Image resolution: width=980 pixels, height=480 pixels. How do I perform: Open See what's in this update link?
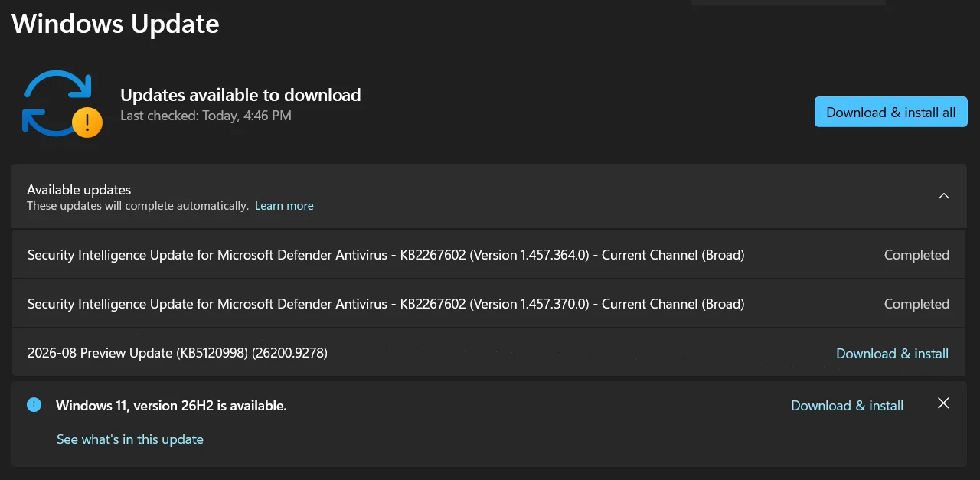130,439
